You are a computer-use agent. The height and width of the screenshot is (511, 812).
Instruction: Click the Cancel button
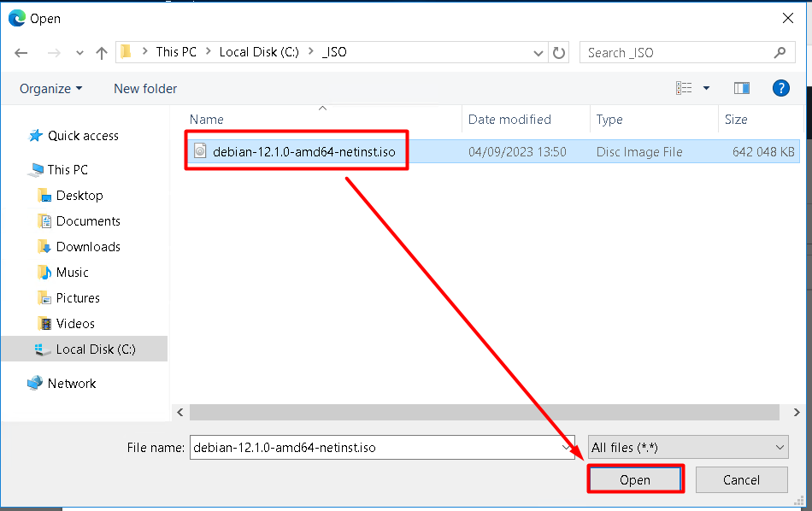[x=742, y=479]
